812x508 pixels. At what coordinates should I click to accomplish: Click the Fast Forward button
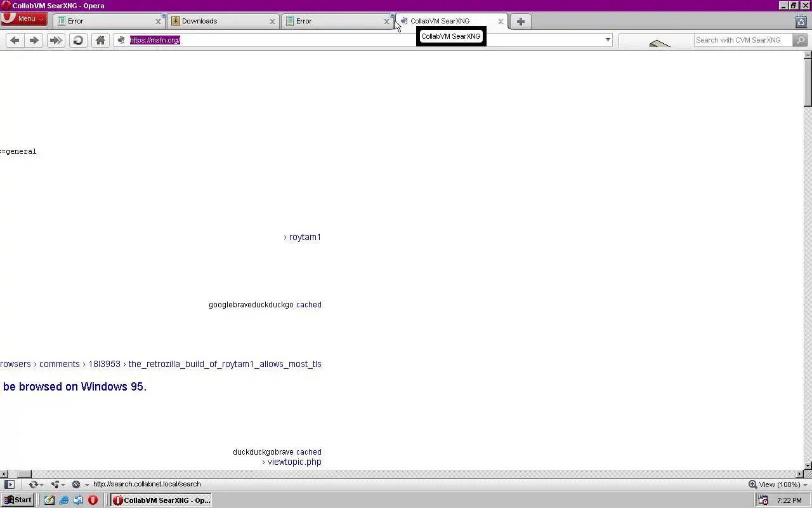(x=56, y=40)
